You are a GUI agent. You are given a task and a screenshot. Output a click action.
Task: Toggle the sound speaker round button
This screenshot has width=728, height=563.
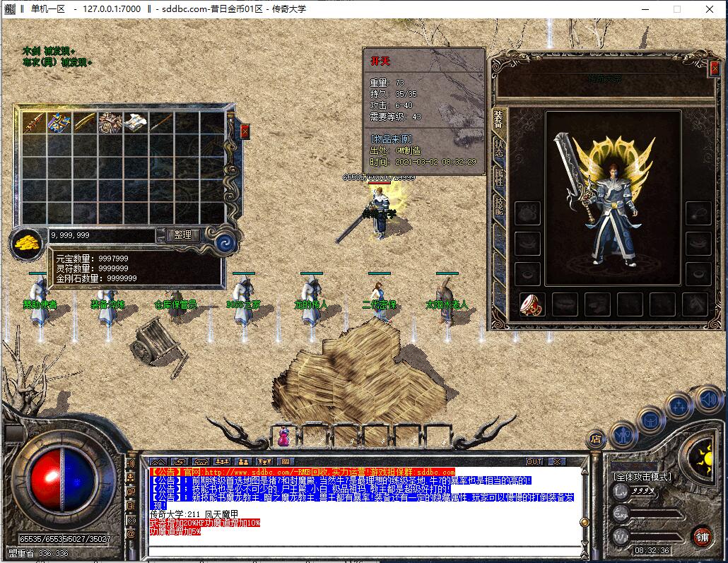(x=708, y=398)
